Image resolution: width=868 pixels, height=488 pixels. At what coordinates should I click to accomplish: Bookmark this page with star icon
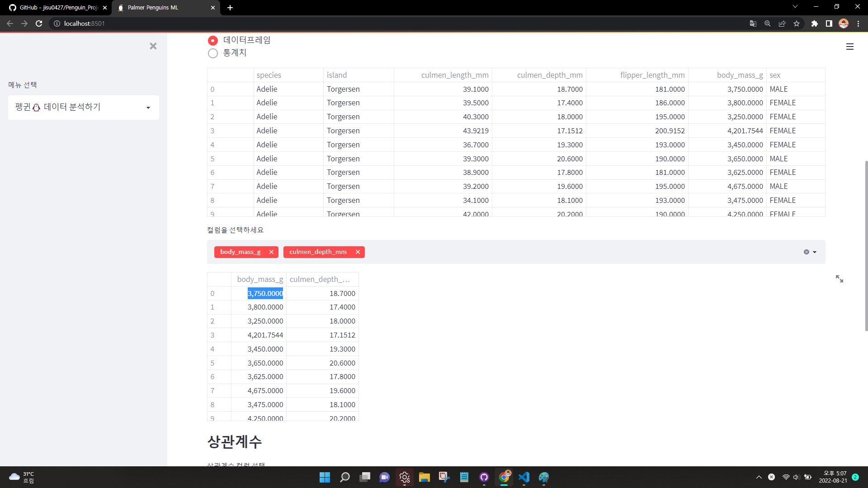pyautogui.click(x=797, y=23)
